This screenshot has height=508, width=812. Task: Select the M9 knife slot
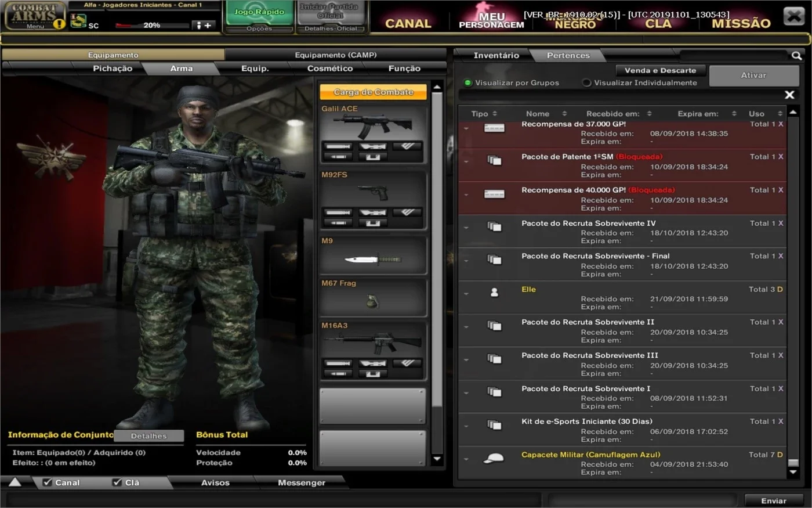click(372, 255)
